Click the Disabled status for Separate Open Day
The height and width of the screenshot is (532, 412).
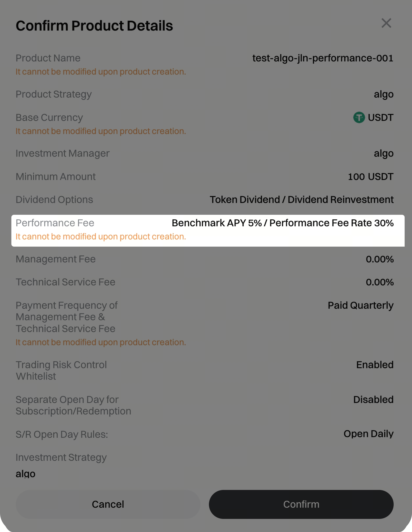point(373,399)
